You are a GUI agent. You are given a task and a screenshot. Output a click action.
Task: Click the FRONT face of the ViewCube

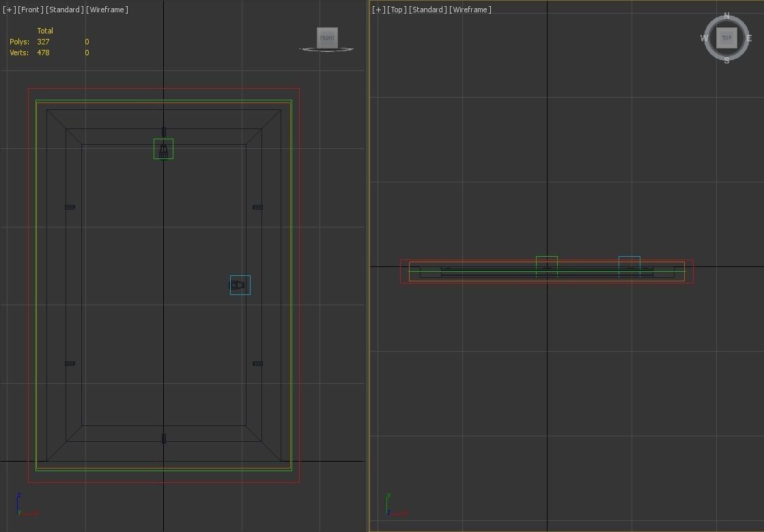(x=327, y=38)
